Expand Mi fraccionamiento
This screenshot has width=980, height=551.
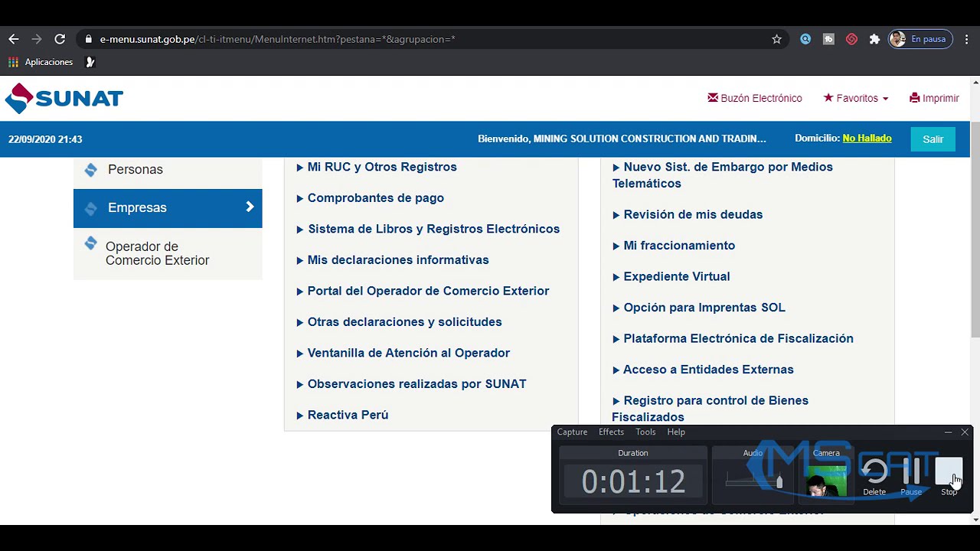pos(674,246)
